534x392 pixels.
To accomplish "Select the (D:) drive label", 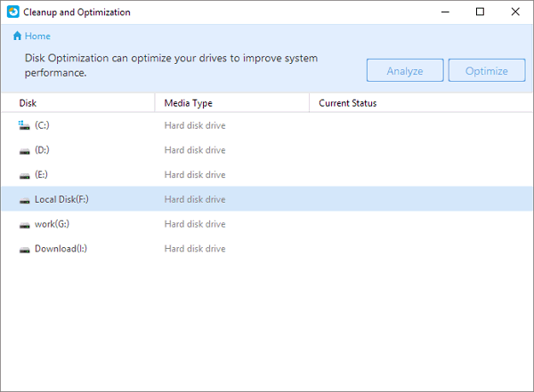I will [x=42, y=150].
